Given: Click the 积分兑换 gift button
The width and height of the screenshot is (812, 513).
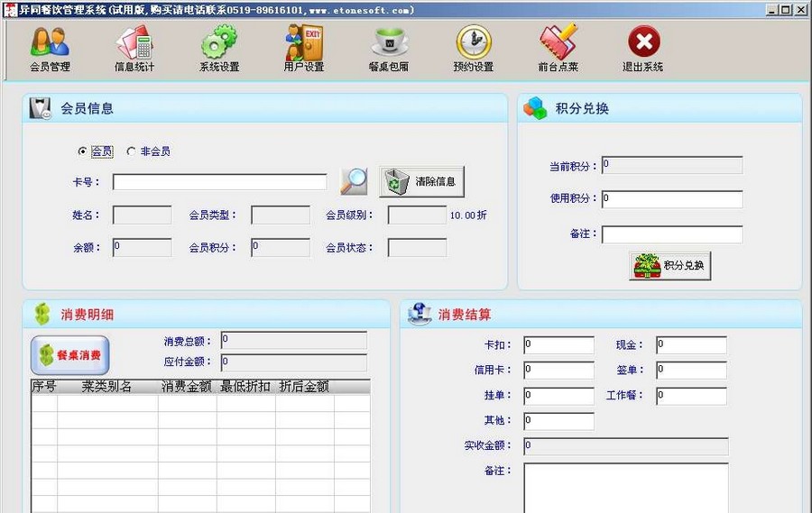Looking at the screenshot, I should 669,266.
